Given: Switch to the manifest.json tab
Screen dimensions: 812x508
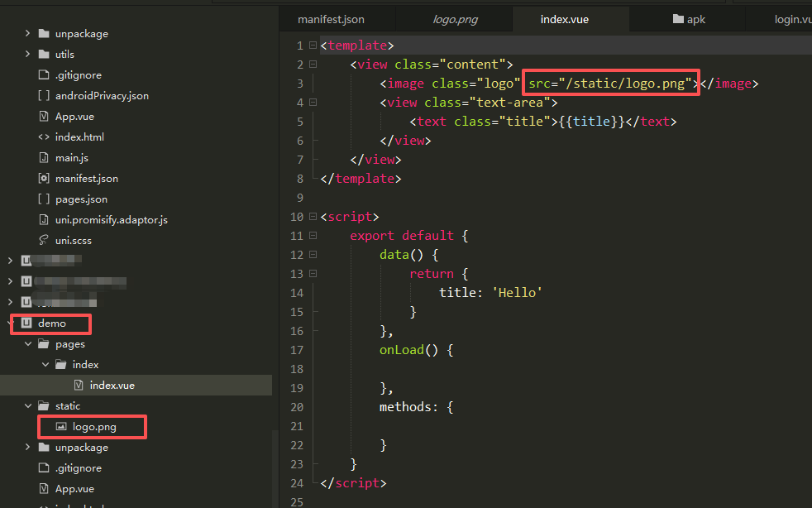Looking at the screenshot, I should click(x=331, y=19).
